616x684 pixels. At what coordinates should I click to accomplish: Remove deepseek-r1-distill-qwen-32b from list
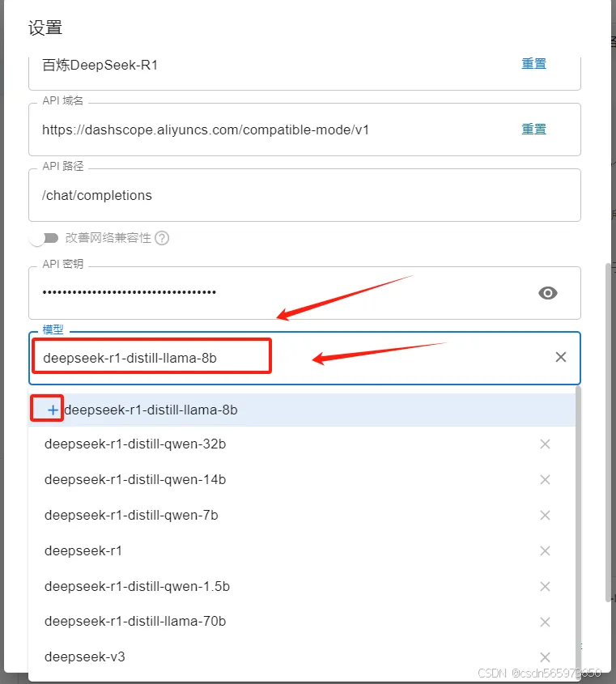tap(545, 444)
